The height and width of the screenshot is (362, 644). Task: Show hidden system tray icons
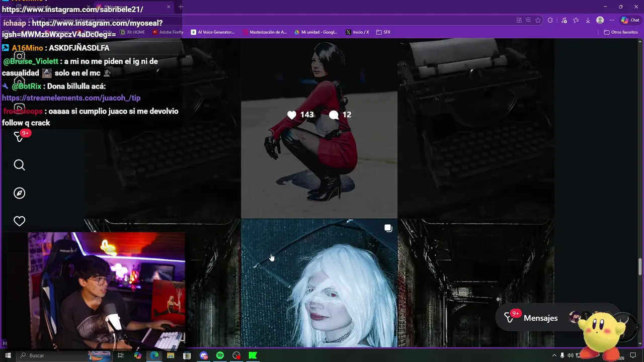[554, 355]
